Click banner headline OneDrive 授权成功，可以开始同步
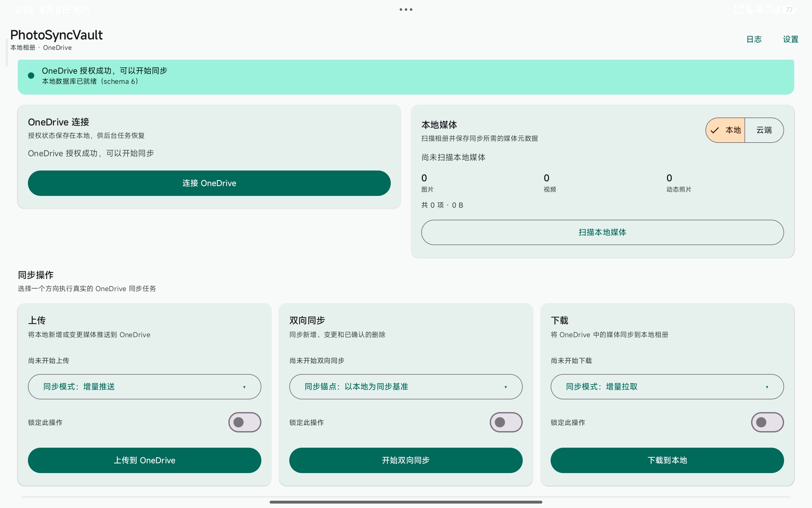812x508 pixels. [104, 70]
